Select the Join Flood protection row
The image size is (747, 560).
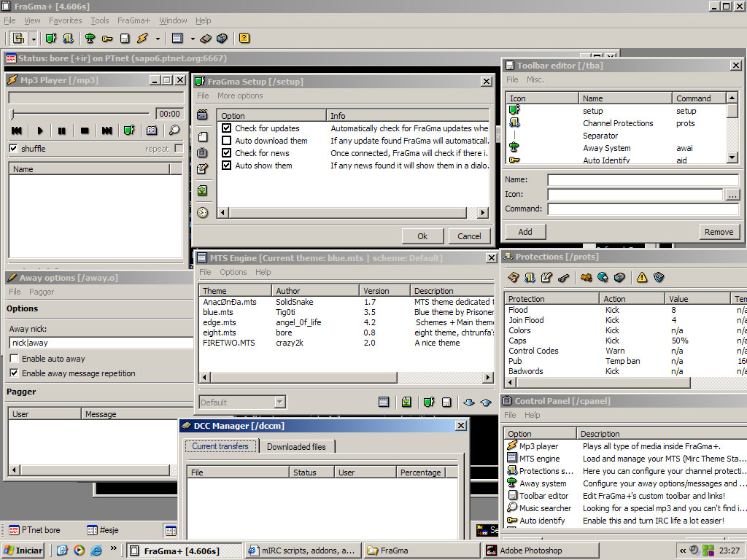point(625,320)
